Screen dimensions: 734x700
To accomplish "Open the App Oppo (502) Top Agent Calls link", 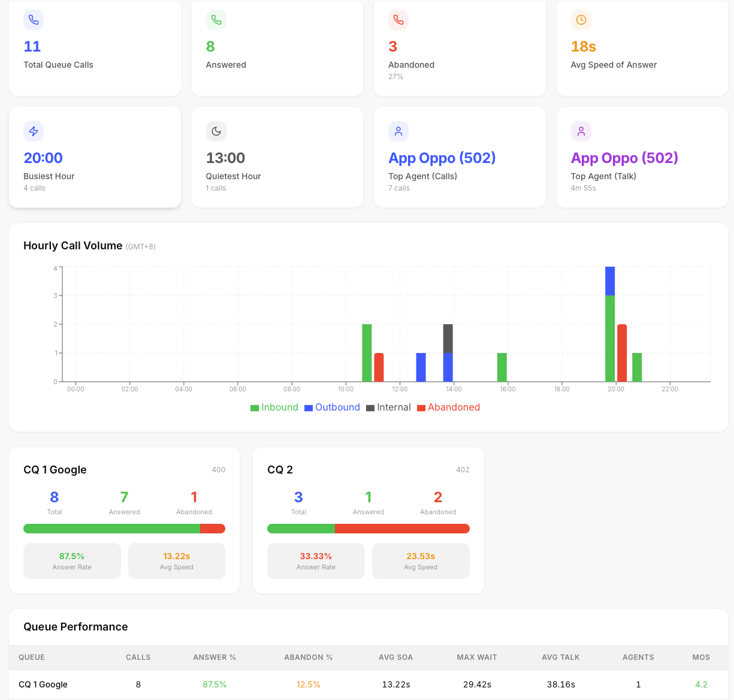I will click(x=442, y=158).
